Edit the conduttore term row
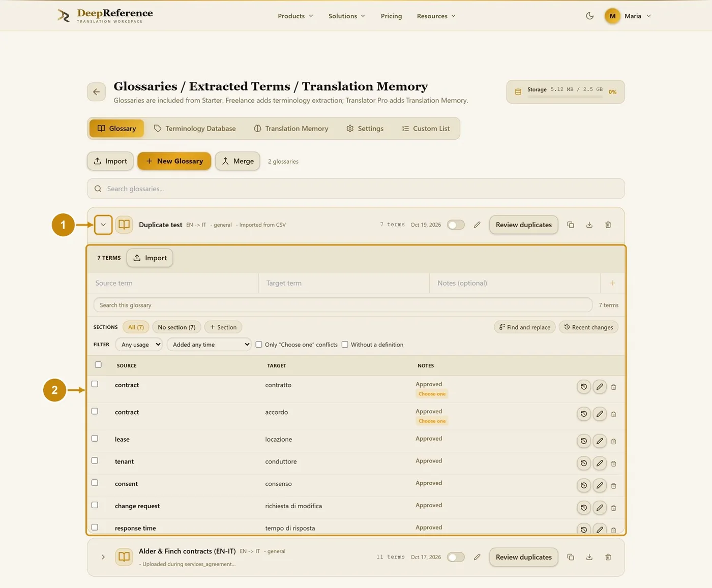Image resolution: width=712 pixels, height=588 pixels. [x=600, y=463]
